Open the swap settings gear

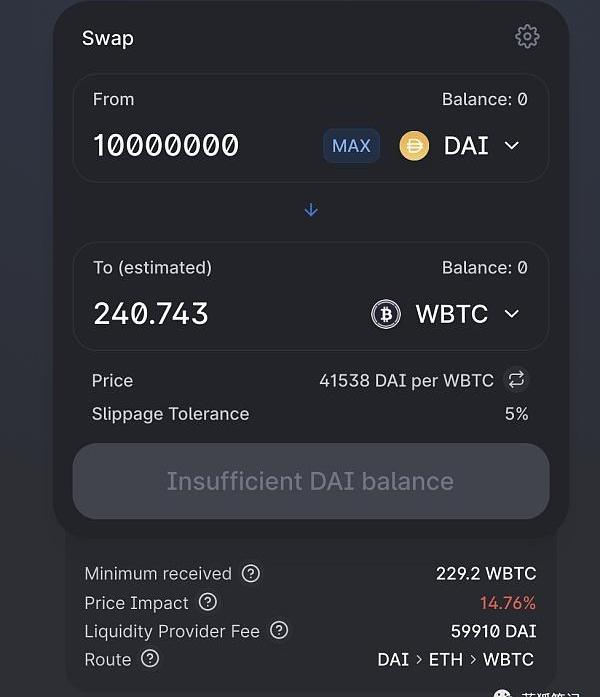pyautogui.click(x=527, y=37)
